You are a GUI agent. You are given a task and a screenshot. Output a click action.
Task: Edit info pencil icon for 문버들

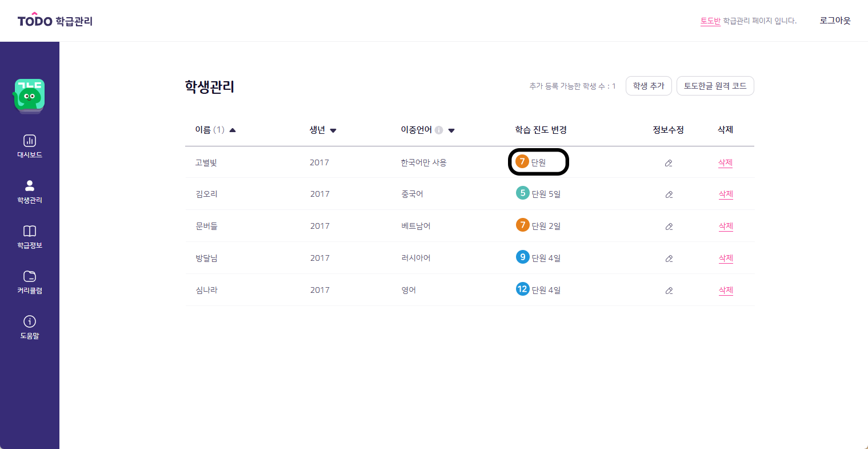click(669, 227)
